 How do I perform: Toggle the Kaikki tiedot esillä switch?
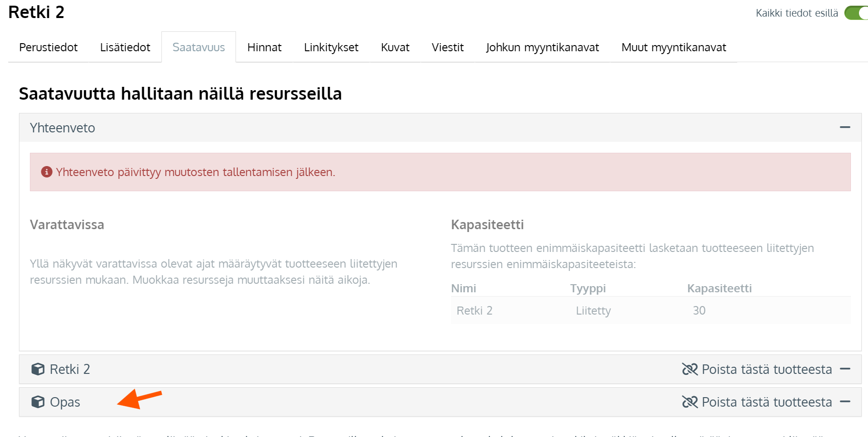857,13
